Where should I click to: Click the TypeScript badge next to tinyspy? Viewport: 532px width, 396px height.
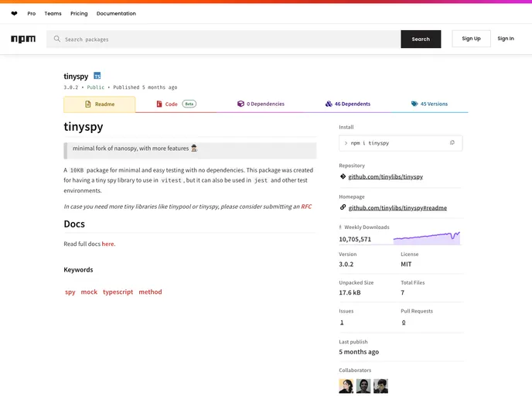coord(97,76)
